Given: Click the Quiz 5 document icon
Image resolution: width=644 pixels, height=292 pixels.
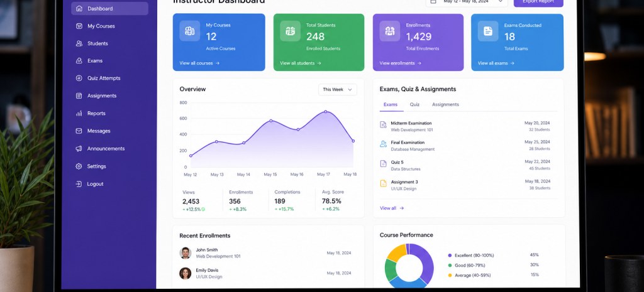Looking at the screenshot, I should coord(383,163).
